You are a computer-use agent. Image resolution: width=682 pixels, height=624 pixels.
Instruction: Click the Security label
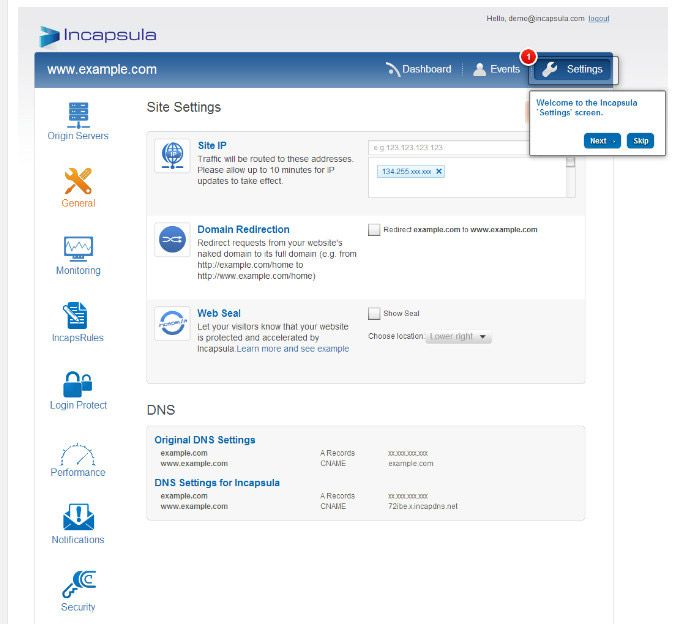point(78,607)
